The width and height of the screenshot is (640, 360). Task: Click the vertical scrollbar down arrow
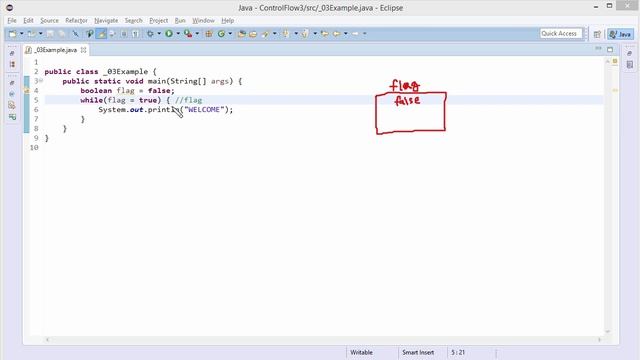[607, 332]
